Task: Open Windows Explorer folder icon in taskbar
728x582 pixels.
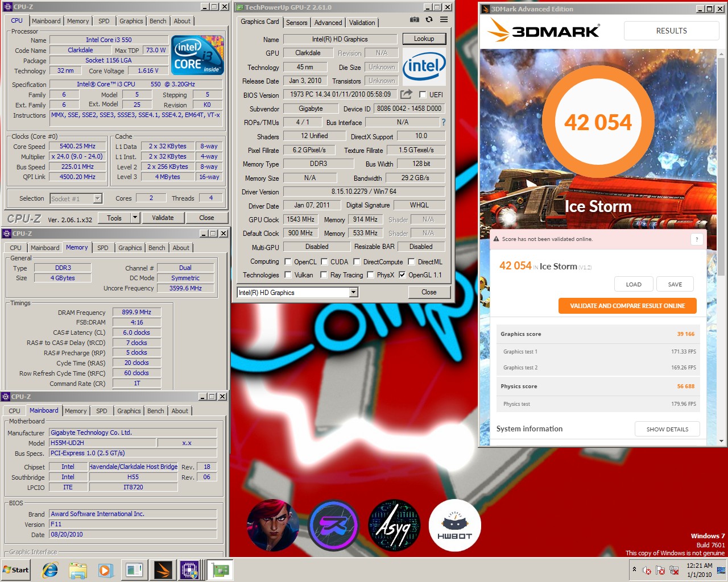Action: 78,570
